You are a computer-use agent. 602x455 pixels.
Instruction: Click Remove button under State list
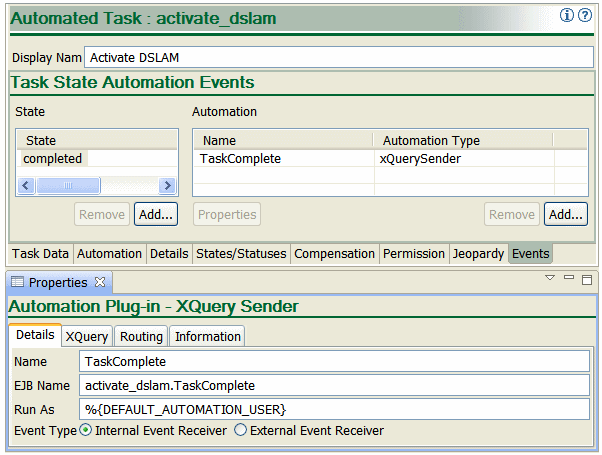point(102,214)
